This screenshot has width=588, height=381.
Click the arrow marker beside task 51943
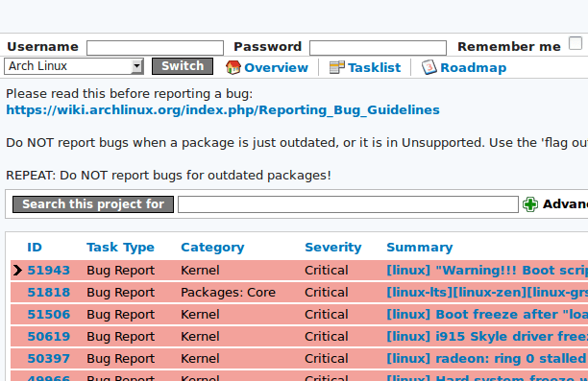tap(17, 270)
